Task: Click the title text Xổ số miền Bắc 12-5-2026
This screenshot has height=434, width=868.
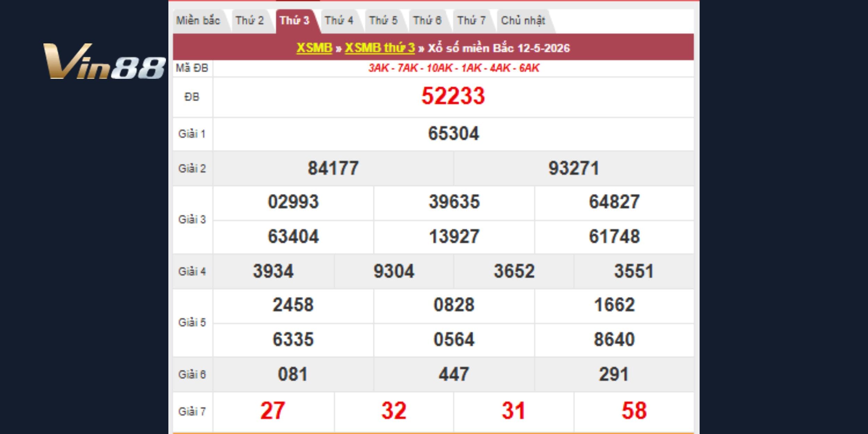Action: click(x=499, y=48)
